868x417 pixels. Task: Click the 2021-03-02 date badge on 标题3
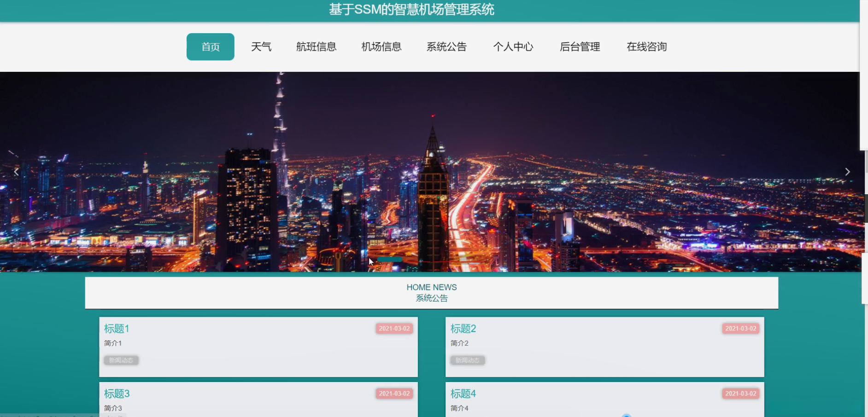(394, 394)
